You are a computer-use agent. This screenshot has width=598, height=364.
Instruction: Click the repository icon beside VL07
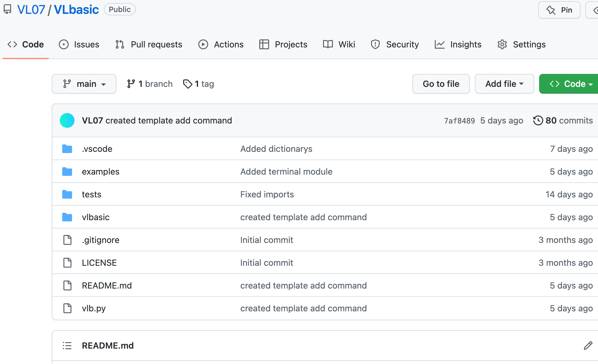pyautogui.click(x=7, y=10)
